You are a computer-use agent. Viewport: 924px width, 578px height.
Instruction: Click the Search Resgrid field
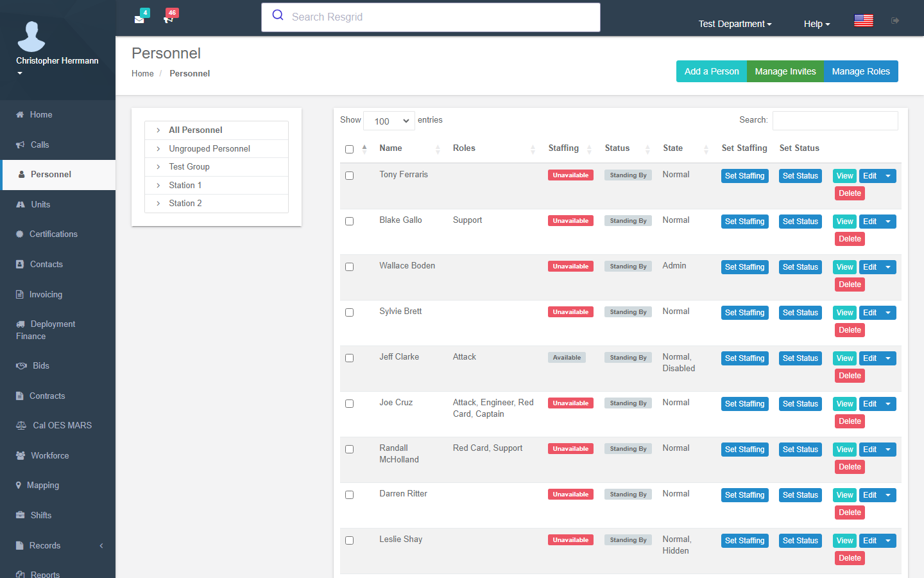pyautogui.click(x=431, y=17)
